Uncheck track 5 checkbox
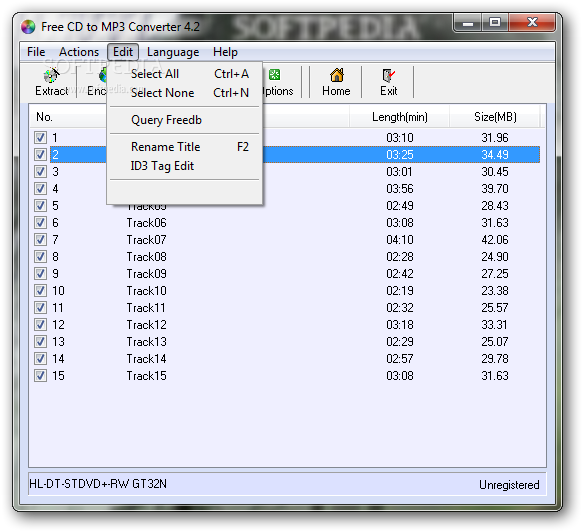583x532 pixels. (40, 206)
